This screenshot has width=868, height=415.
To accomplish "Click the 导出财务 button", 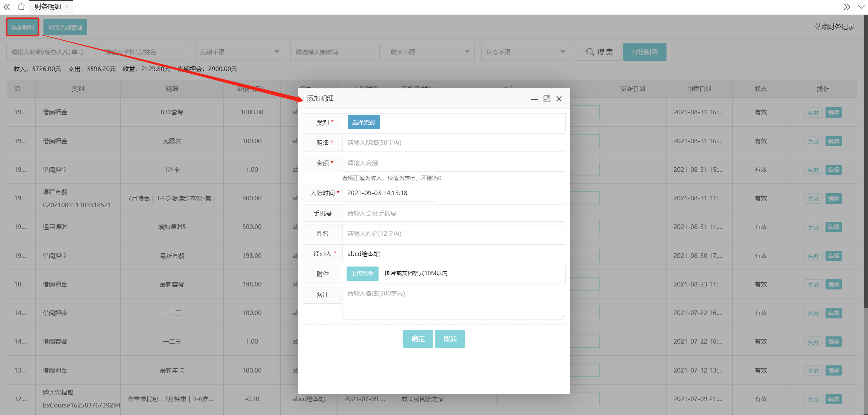I will (645, 52).
